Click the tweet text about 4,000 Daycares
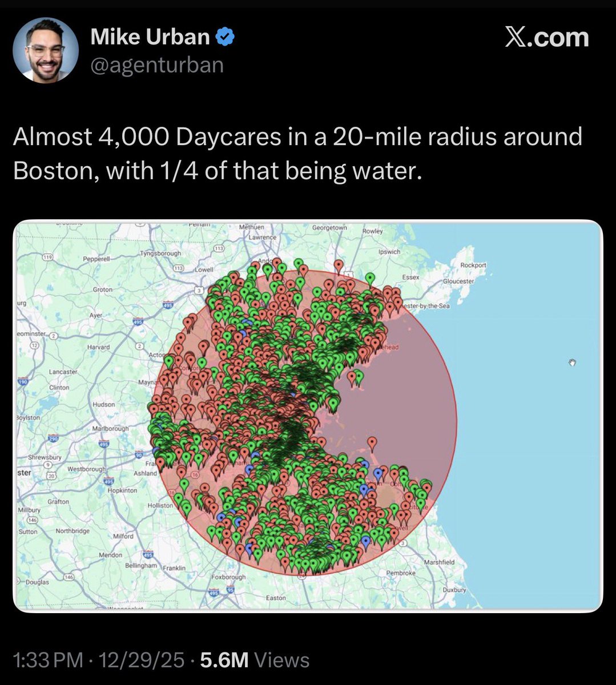Viewport: 616px width, 685px height. click(297, 154)
